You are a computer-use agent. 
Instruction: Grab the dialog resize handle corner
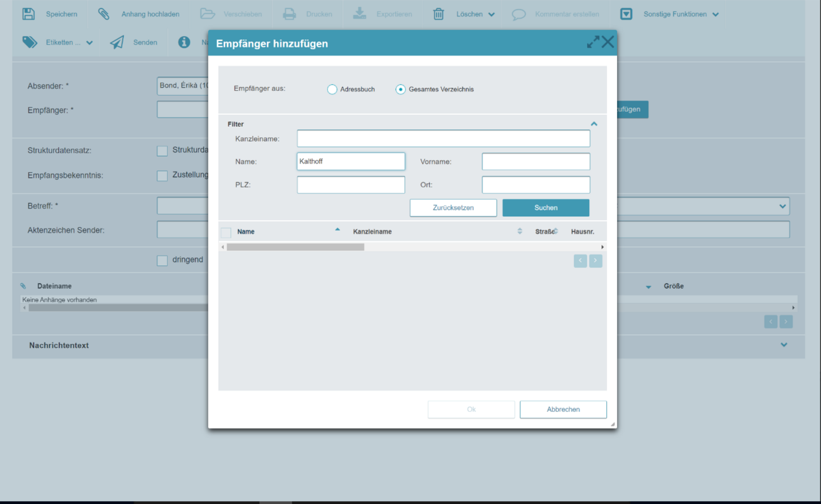point(612,424)
